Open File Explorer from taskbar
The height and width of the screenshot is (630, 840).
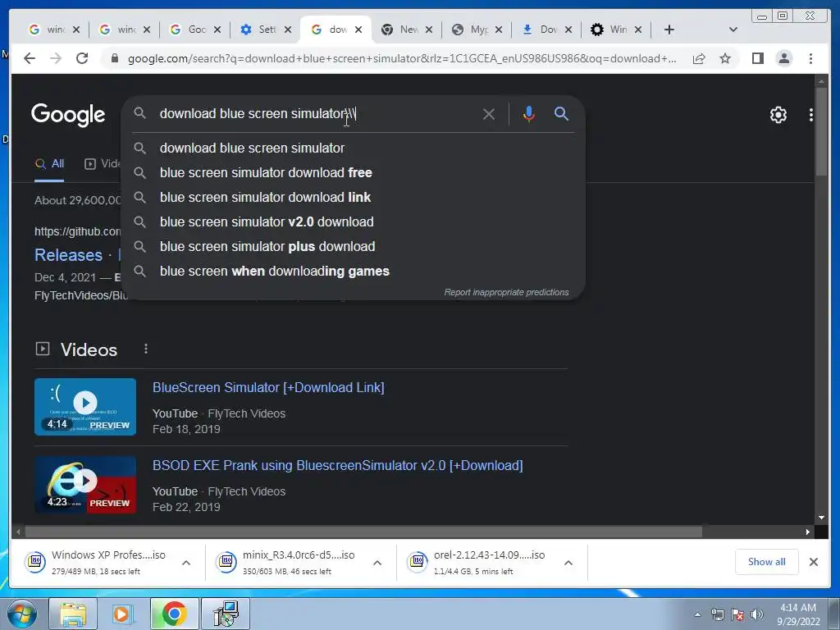tap(73, 614)
